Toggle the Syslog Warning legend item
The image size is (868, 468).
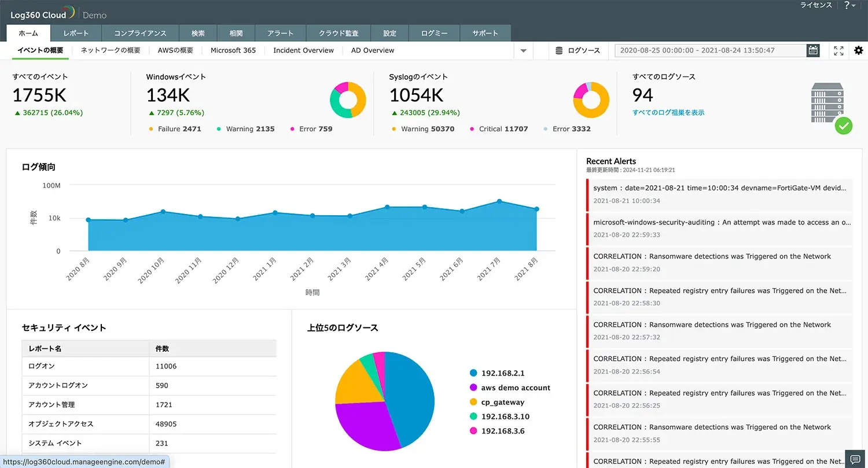click(424, 129)
